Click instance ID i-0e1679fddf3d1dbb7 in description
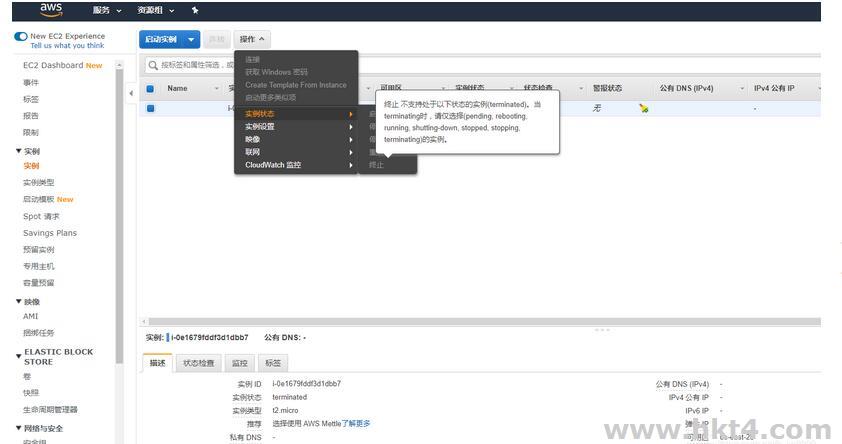Image resolution: width=842 pixels, height=444 pixels. [x=307, y=384]
